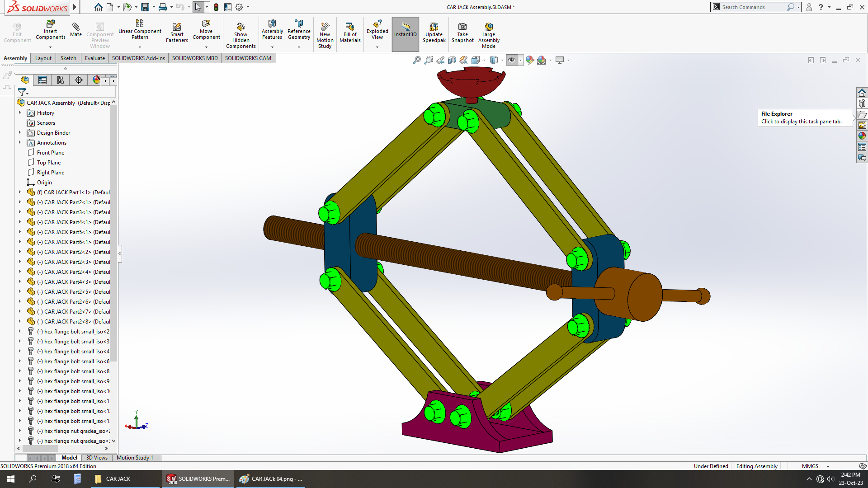
Task: Open Appearances task pane tab
Action: click(x=862, y=136)
